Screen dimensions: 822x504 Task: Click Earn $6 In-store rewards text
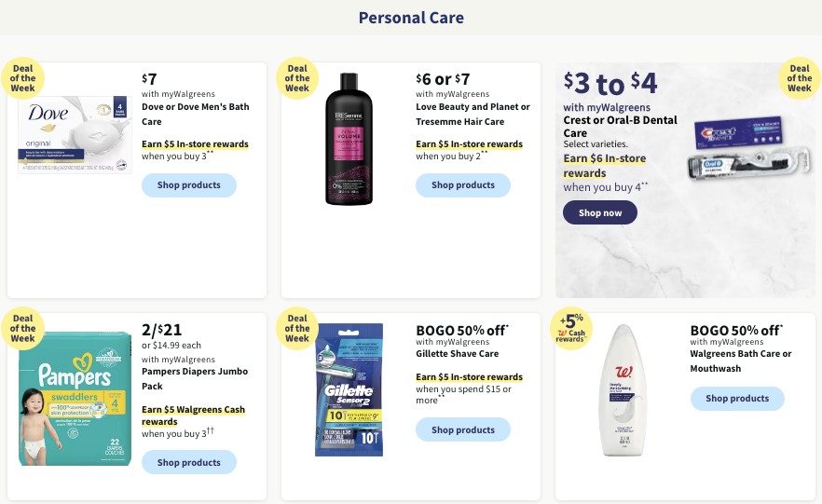tap(605, 166)
